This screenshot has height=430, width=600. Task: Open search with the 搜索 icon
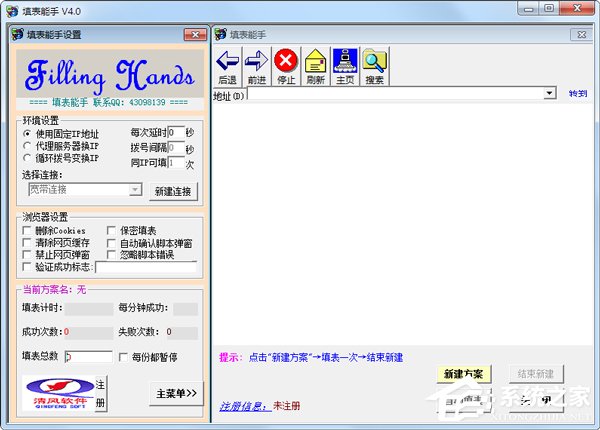[375, 60]
